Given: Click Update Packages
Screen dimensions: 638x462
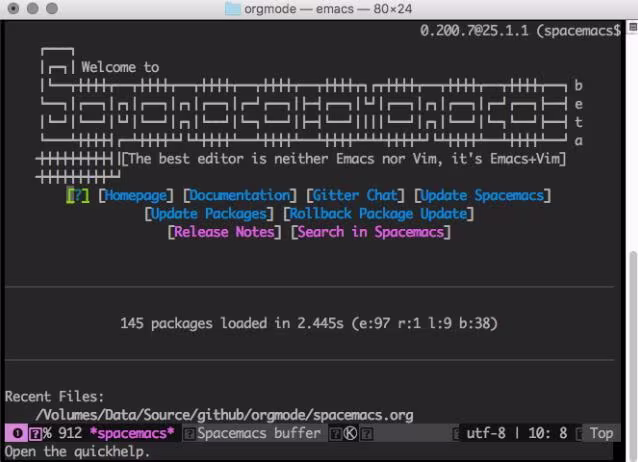Looking at the screenshot, I should coord(209,214).
